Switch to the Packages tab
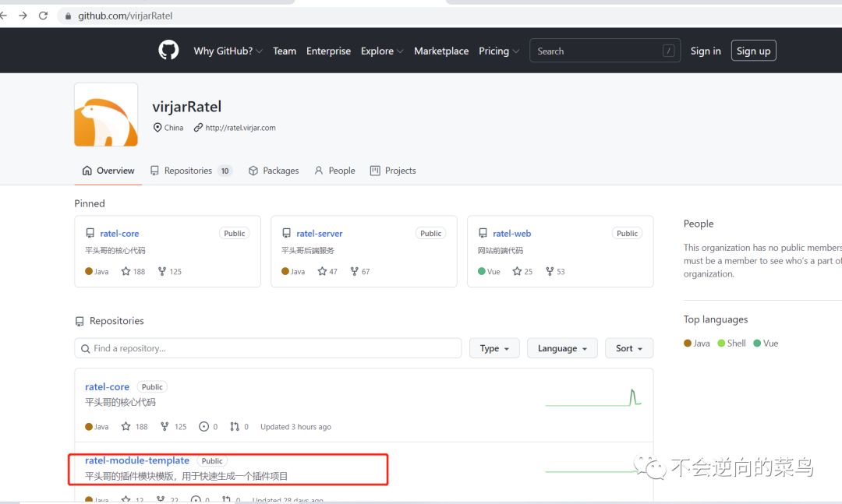 [x=274, y=171]
